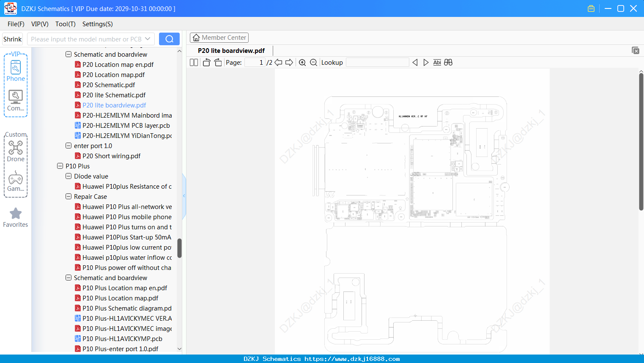Screen dimensions: 644x363
Task: Open the Settings(S) menu
Action: [x=98, y=24]
